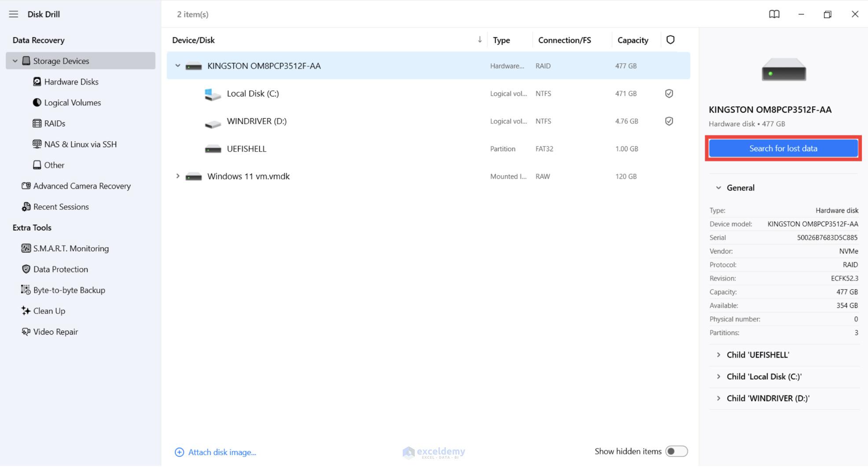The width and height of the screenshot is (868, 467).
Task: Sort by Capacity column header
Action: coord(633,40)
